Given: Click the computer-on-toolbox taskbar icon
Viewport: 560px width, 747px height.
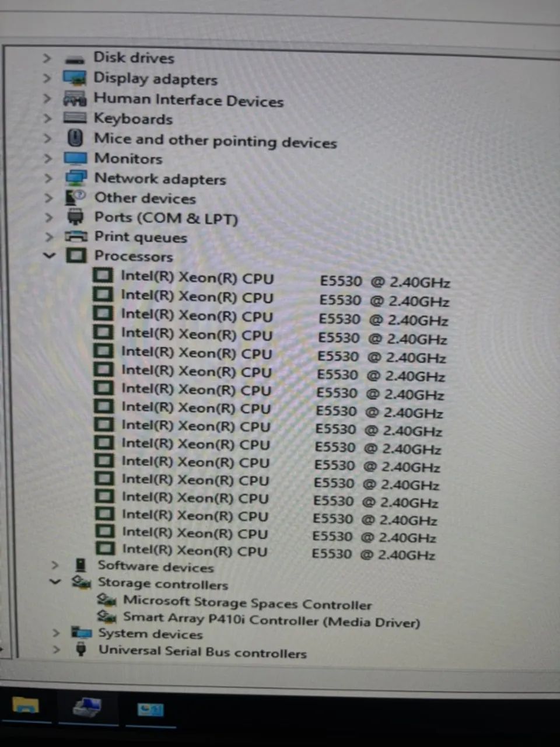Looking at the screenshot, I should click(x=87, y=708).
